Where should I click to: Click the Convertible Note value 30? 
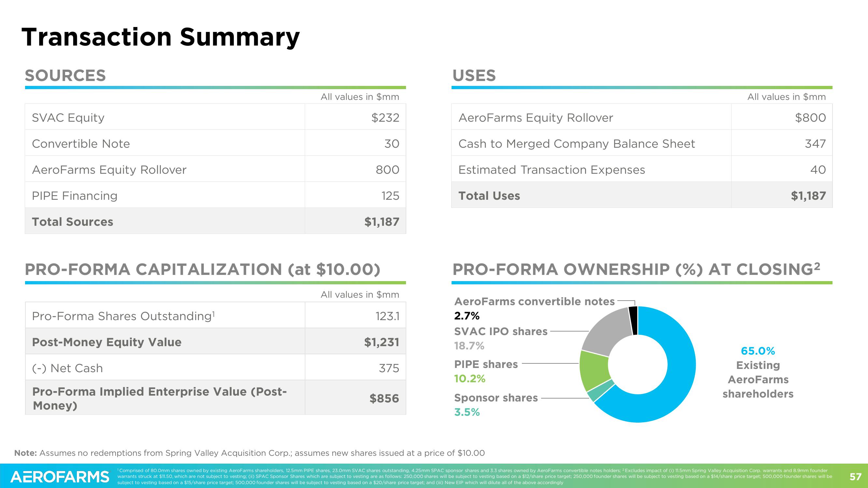(392, 143)
